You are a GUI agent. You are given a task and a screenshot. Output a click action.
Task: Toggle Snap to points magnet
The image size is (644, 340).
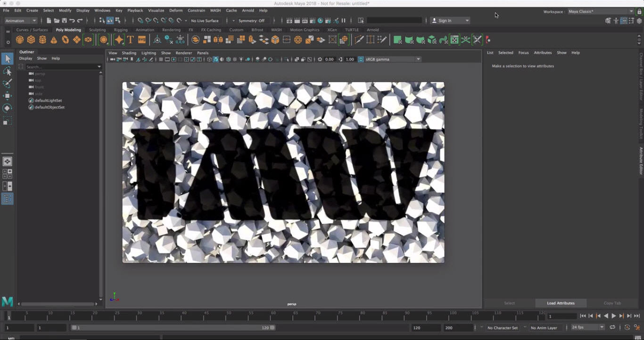[156, 21]
